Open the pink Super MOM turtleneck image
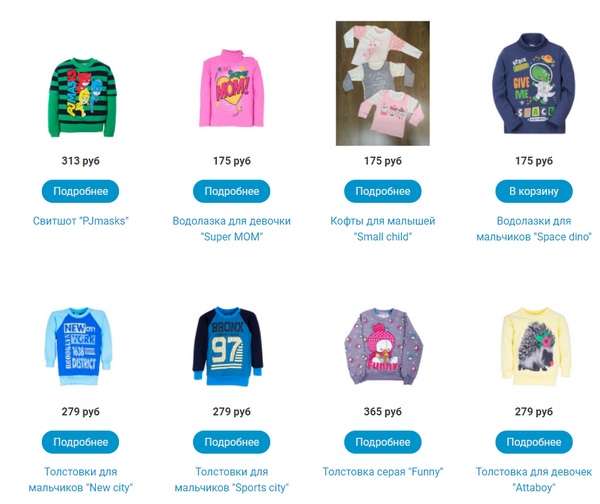The height and width of the screenshot is (504, 600). (x=232, y=88)
